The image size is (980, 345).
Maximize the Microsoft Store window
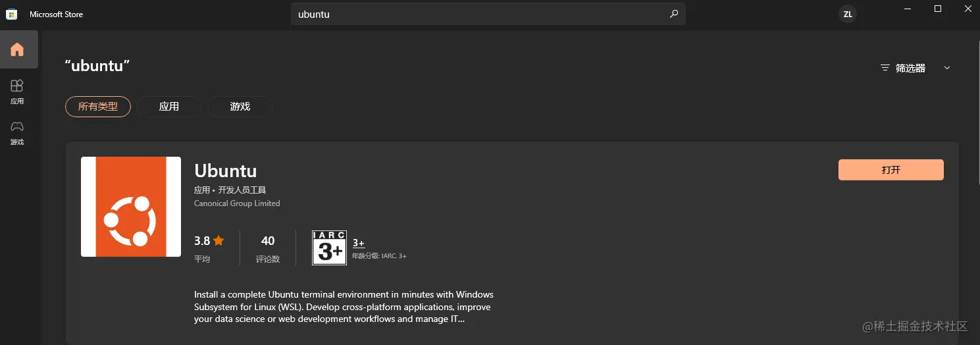coord(938,9)
